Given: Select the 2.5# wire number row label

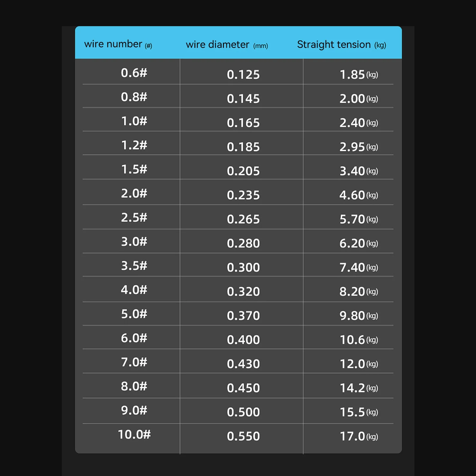Looking at the screenshot, I should coord(134,218).
